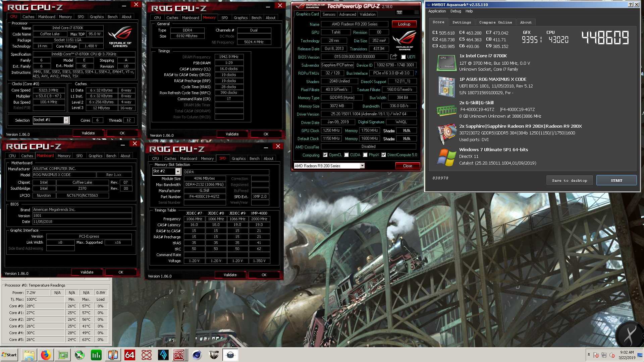This screenshot has height=362, width=644.
Task: Open the red 64 AIDA64 taskbar icon
Action: pos(130,355)
